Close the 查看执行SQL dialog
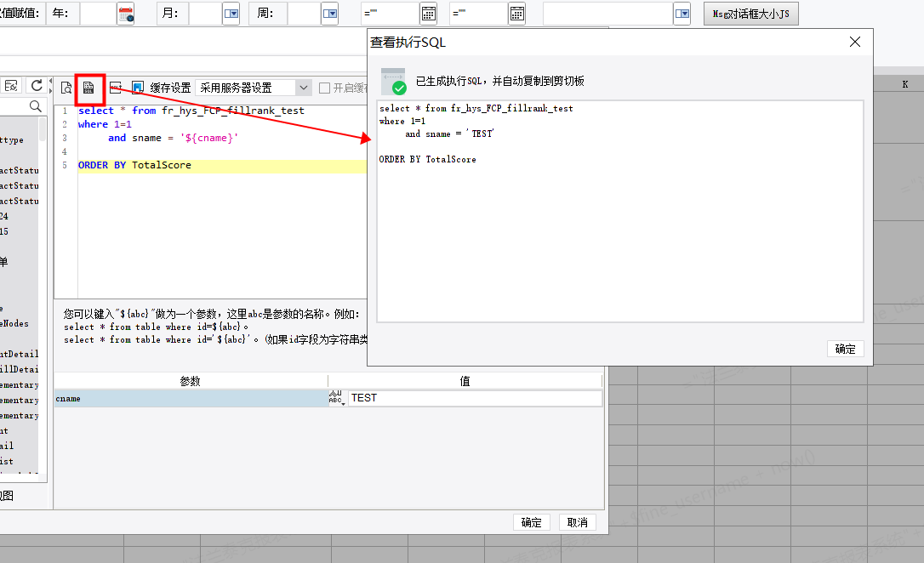The image size is (924, 563). click(x=855, y=42)
